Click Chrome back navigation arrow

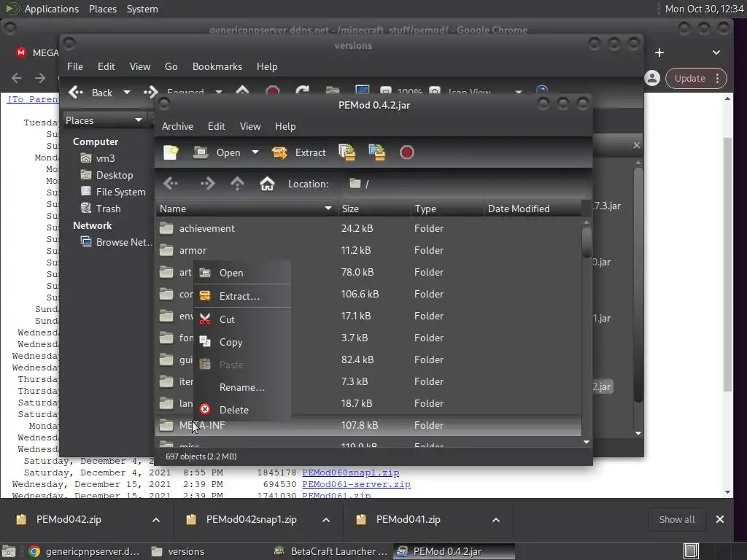pos(17,78)
